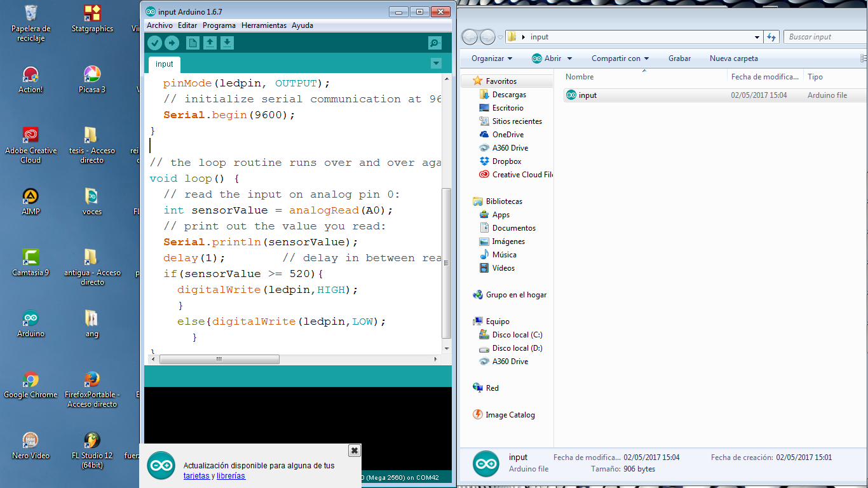868x488 pixels.
Task: Open address bar history dropdown arrow
Action: click(x=757, y=37)
